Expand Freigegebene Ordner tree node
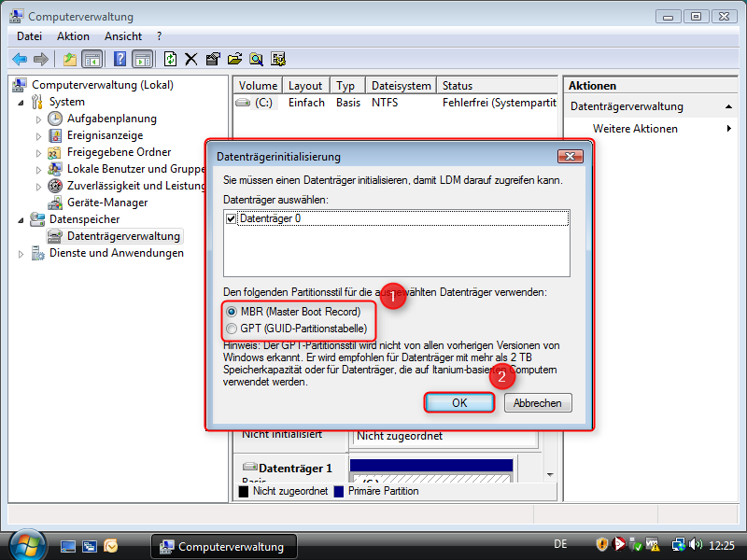Viewport: 747px width, 560px height. click(x=38, y=153)
